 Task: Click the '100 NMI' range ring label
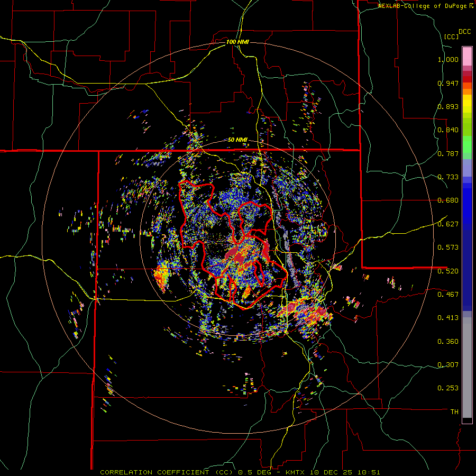[237, 42]
